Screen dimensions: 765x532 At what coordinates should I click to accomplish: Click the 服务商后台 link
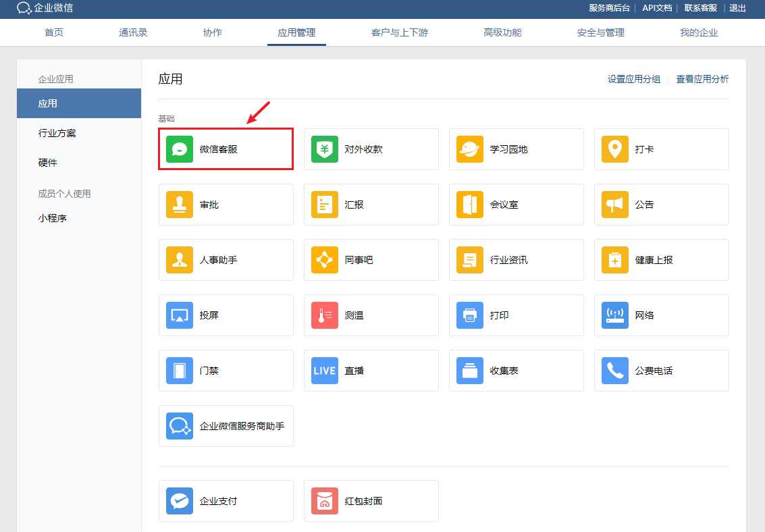click(609, 8)
